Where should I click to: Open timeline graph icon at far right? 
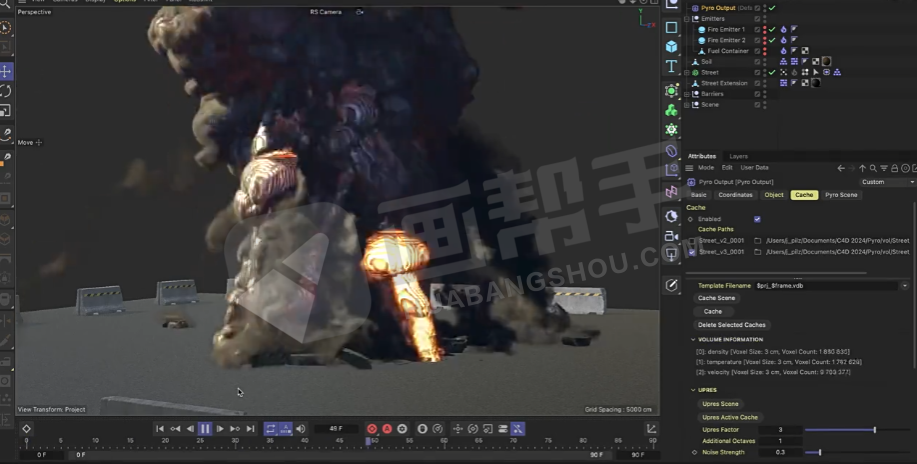tap(651, 429)
